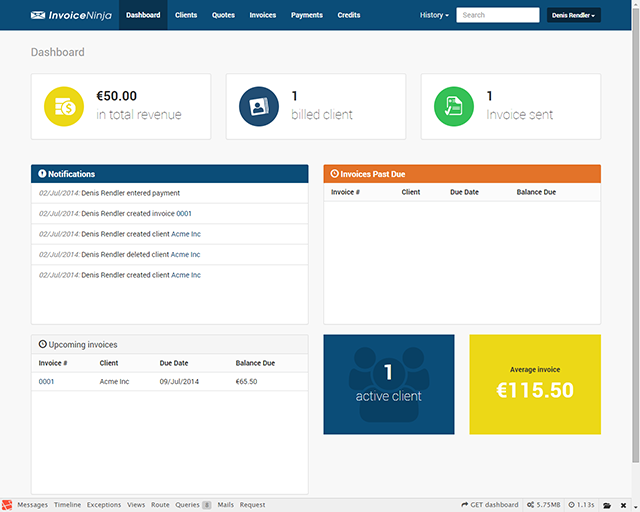This screenshot has width=640, height=512.
Task: Open the first Acme Inc notification link
Action: [x=186, y=233]
